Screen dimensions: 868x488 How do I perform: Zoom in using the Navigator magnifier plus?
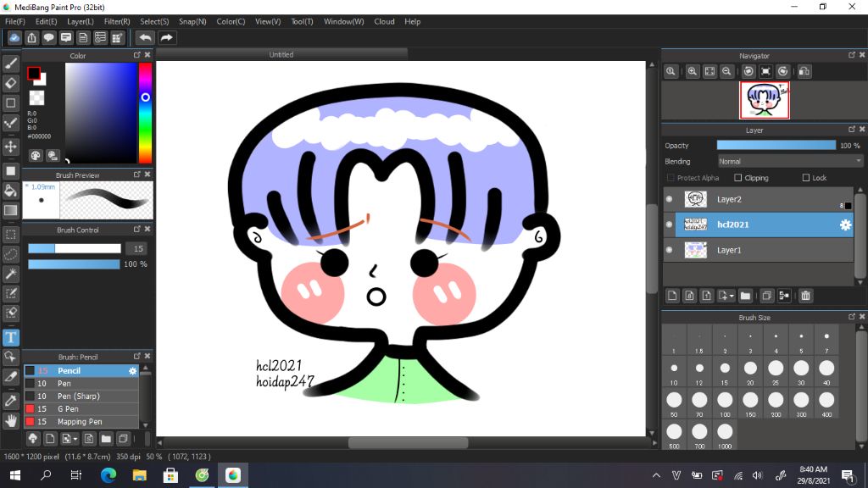(692, 71)
